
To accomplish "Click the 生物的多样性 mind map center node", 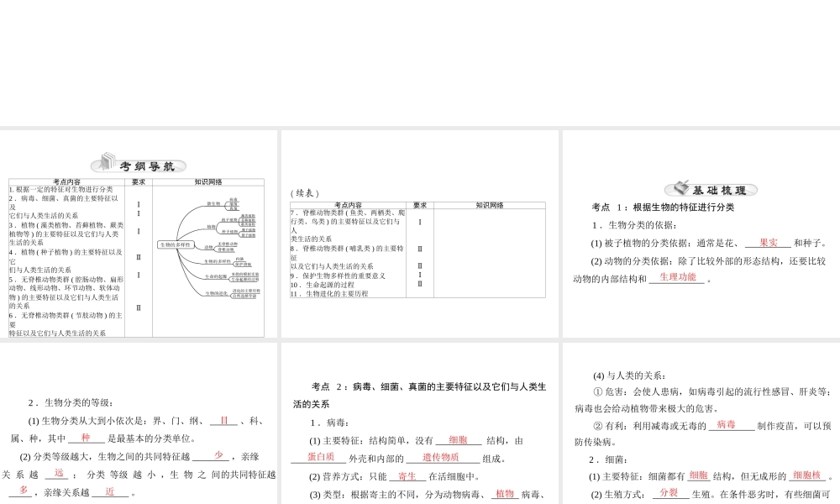I will tap(176, 244).
